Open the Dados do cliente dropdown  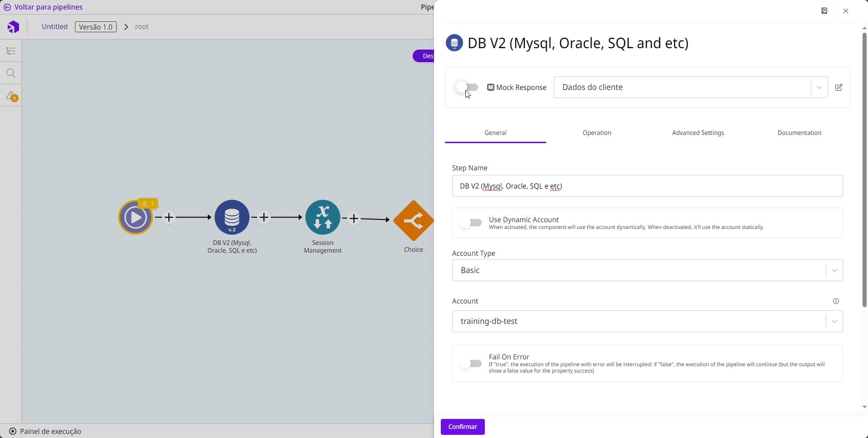(690, 87)
